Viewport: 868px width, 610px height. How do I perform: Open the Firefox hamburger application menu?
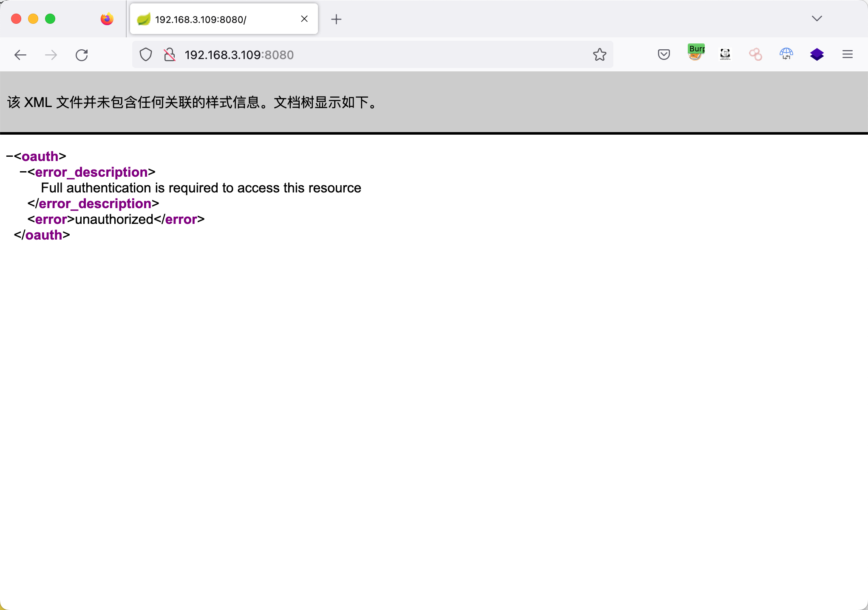(847, 54)
